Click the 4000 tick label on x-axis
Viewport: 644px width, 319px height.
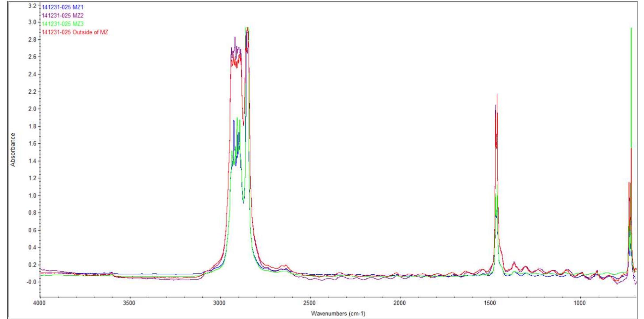39,303
